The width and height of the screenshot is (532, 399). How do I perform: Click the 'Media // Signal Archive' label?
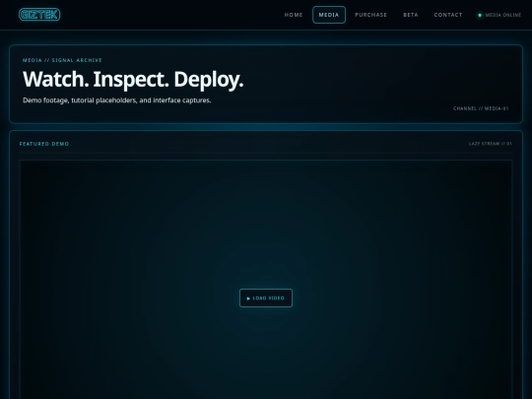click(x=62, y=60)
